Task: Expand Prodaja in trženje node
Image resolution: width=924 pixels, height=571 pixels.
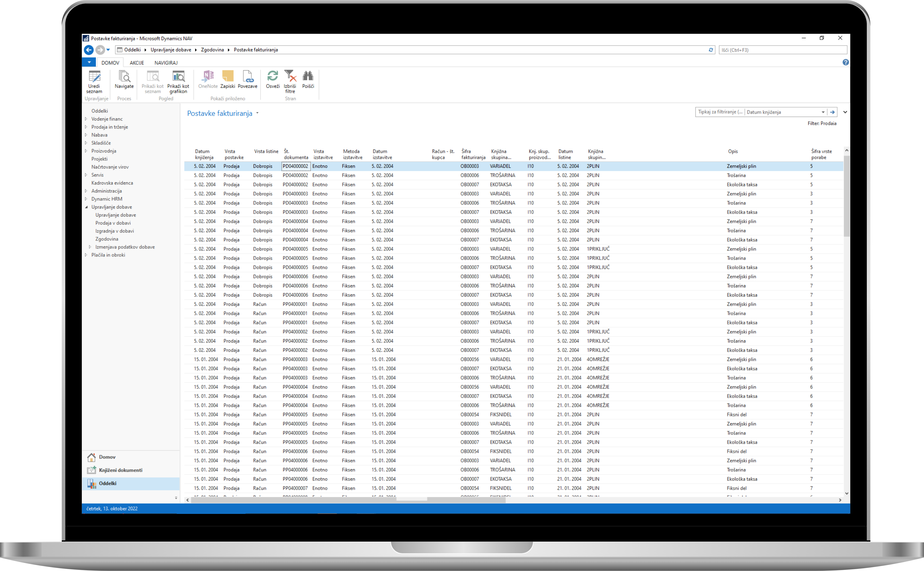Action: click(86, 127)
